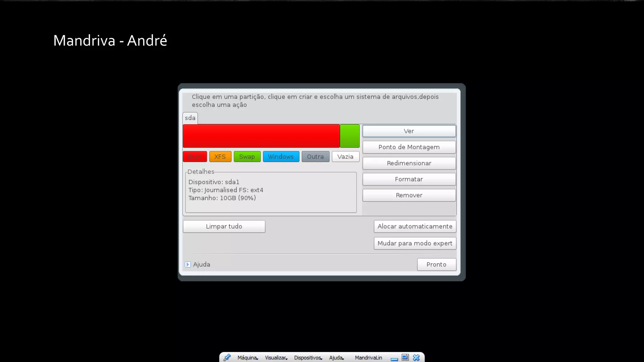Choose the orange XFS filesystem button

pyautogui.click(x=220, y=156)
